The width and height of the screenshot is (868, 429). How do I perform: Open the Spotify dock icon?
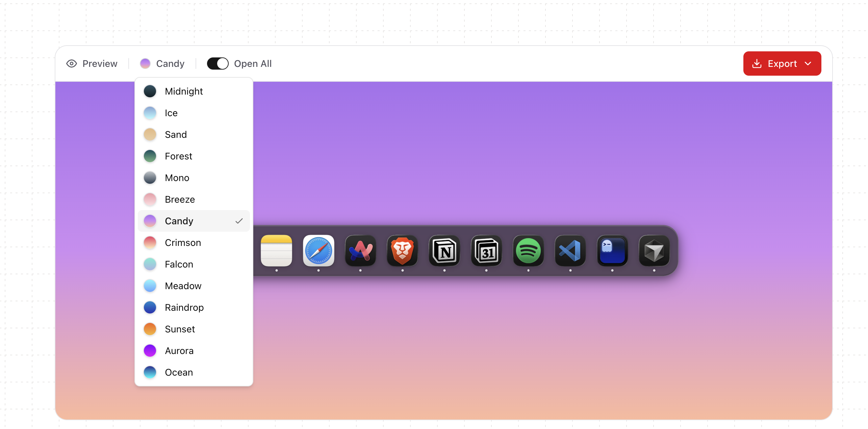tap(528, 251)
